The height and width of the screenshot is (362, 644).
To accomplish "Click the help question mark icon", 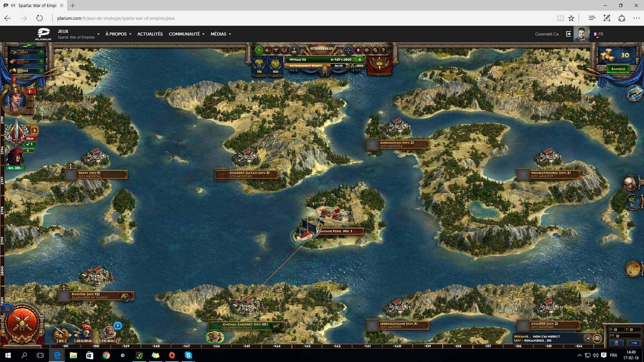I will 383,50.
